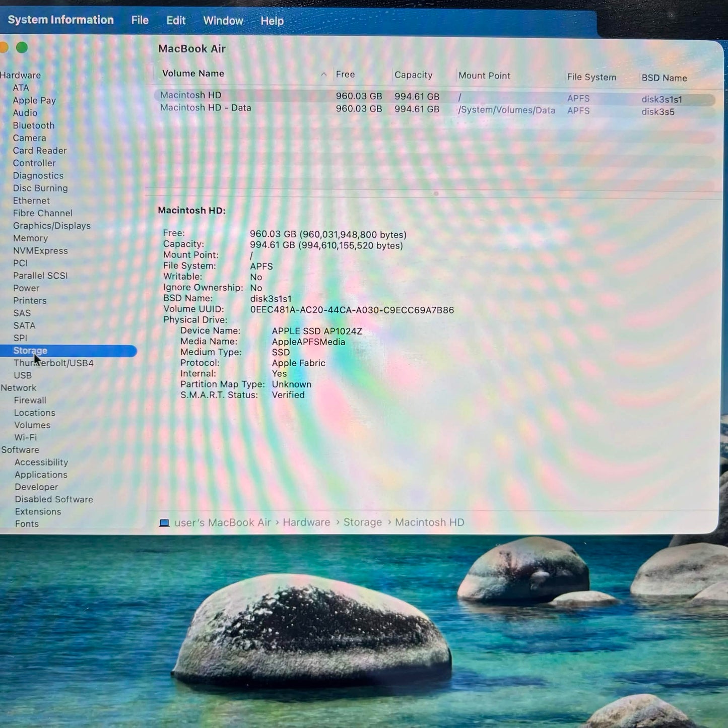Select Firewall in the sidebar
This screenshot has height=728, width=728.
pyautogui.click(x=30, y=401)
